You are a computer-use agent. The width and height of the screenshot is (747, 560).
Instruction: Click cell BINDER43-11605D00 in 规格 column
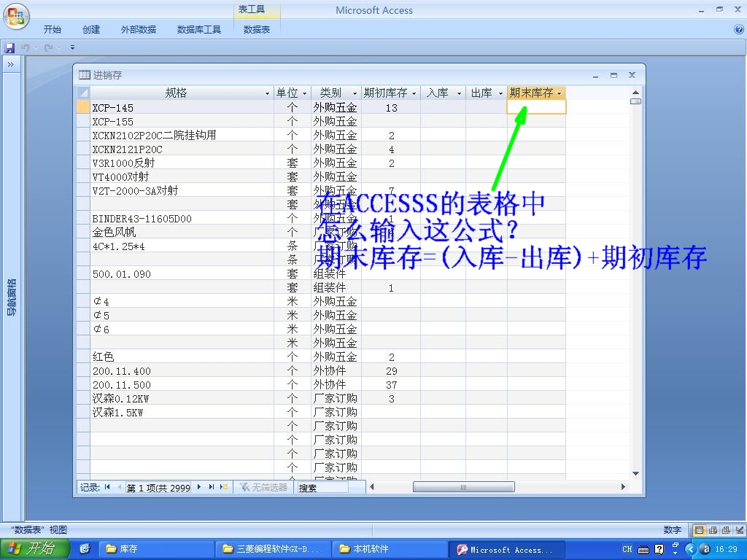point(182,219)
